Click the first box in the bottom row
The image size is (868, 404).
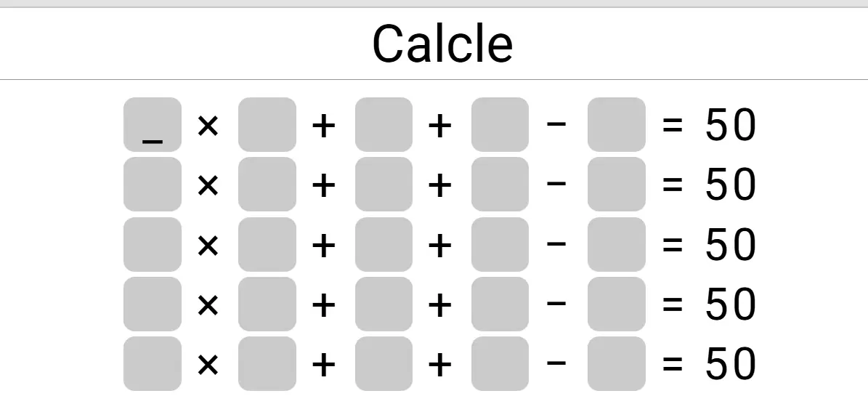pos(153,363)
